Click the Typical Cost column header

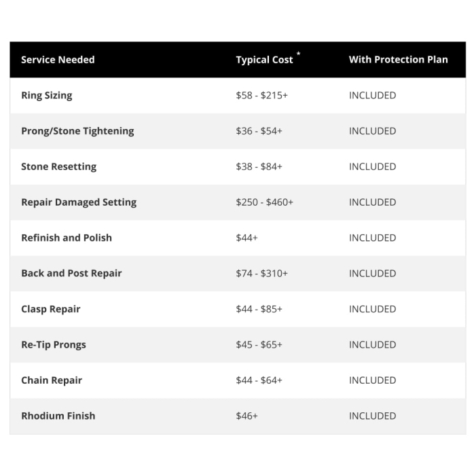point(264,60)
